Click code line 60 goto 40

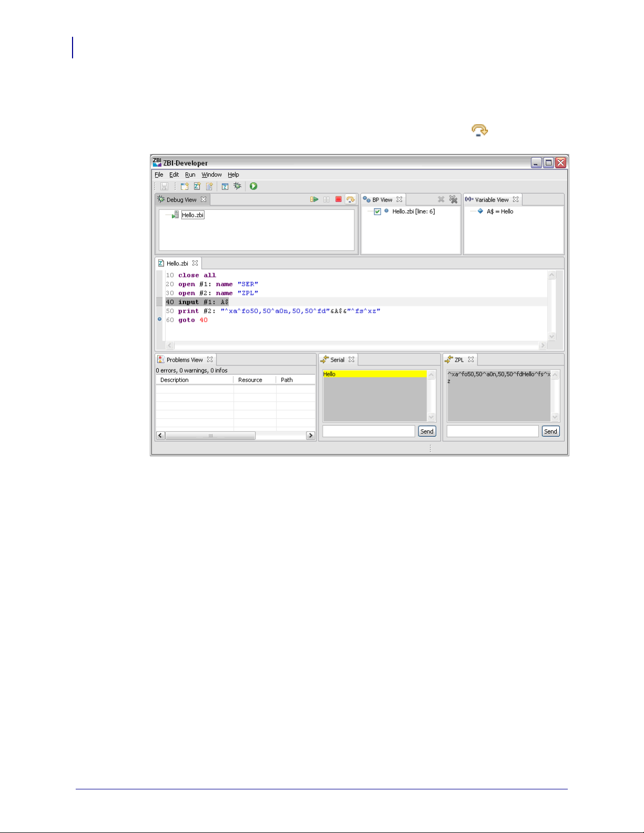pos(187,320)
